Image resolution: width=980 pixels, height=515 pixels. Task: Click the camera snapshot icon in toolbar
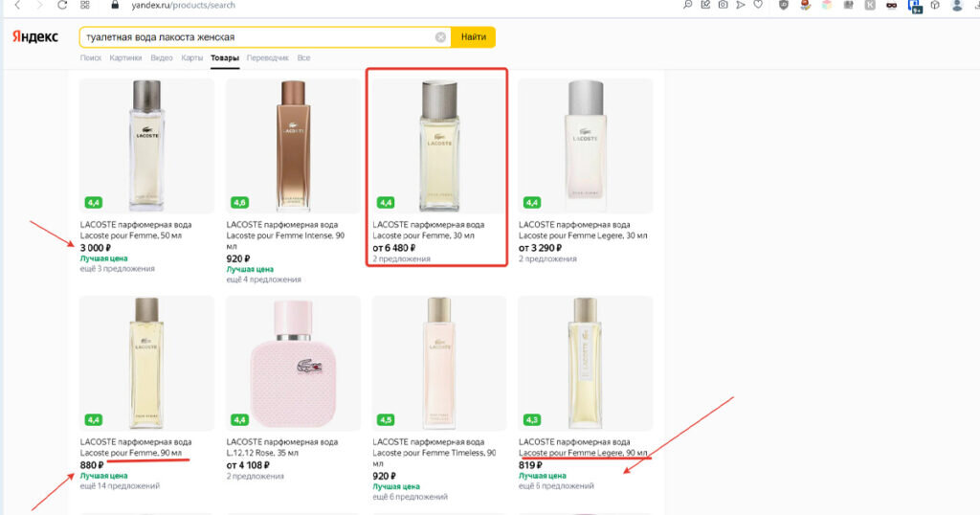coord(723,6)
